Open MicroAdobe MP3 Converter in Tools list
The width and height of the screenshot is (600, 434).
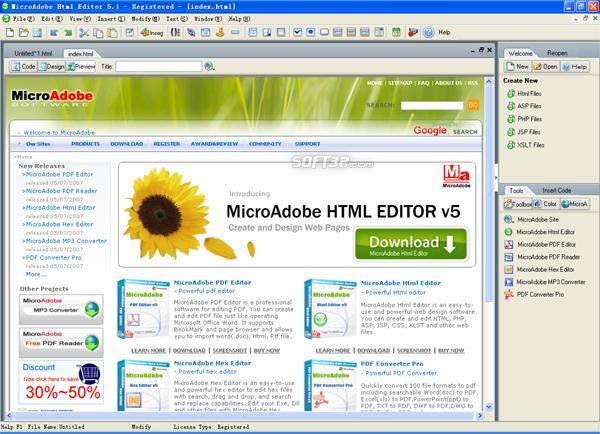pos(545,282)
